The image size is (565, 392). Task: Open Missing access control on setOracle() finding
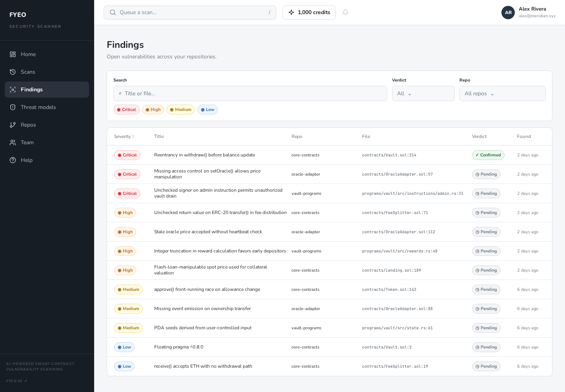[207, 174]
